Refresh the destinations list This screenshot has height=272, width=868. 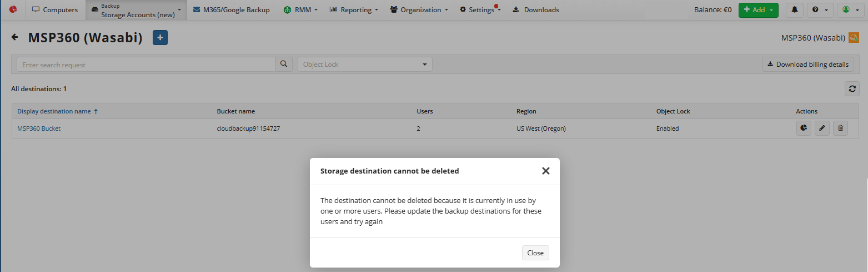851,88
